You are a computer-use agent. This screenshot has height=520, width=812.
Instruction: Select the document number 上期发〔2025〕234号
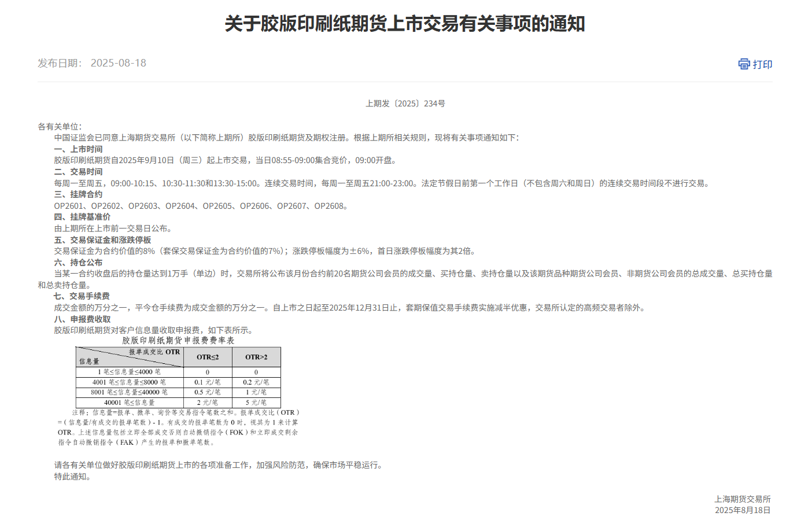pos(405,103)
